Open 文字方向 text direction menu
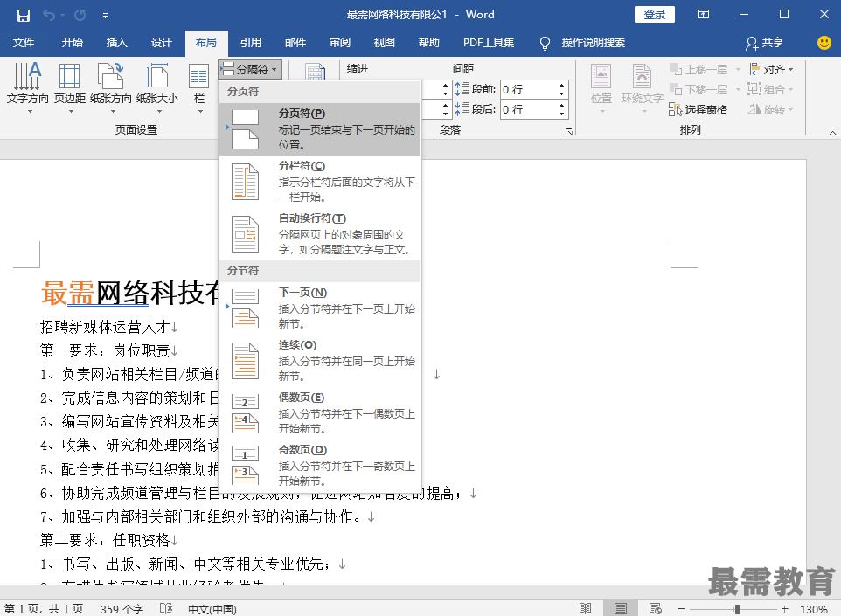Viewport: 841px width, 616px height. coord(27,88)
